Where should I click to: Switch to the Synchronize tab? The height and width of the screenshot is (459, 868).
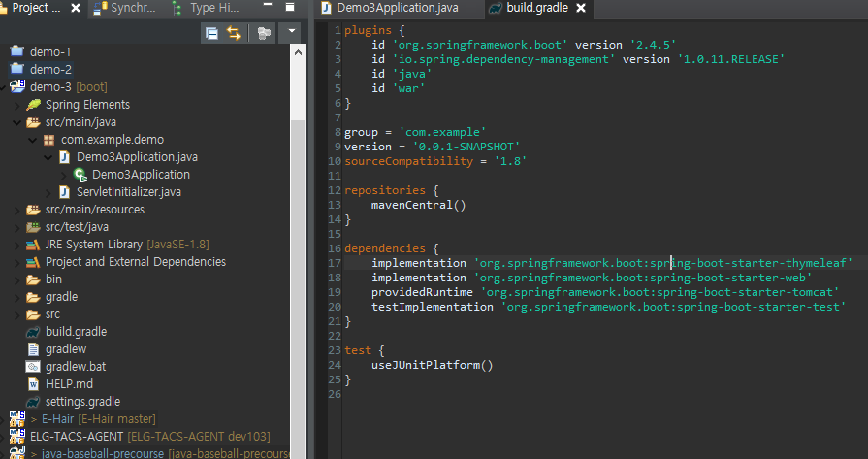click(125, 8)
